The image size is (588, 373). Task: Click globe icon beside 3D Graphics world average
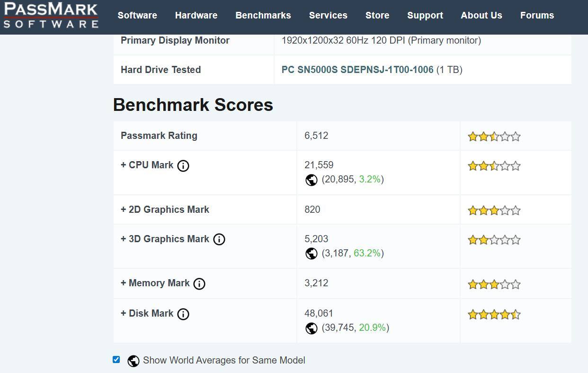(311, 254)
